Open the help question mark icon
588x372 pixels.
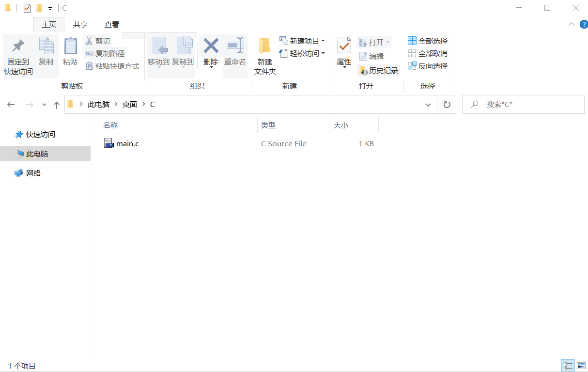pos(583,24)
